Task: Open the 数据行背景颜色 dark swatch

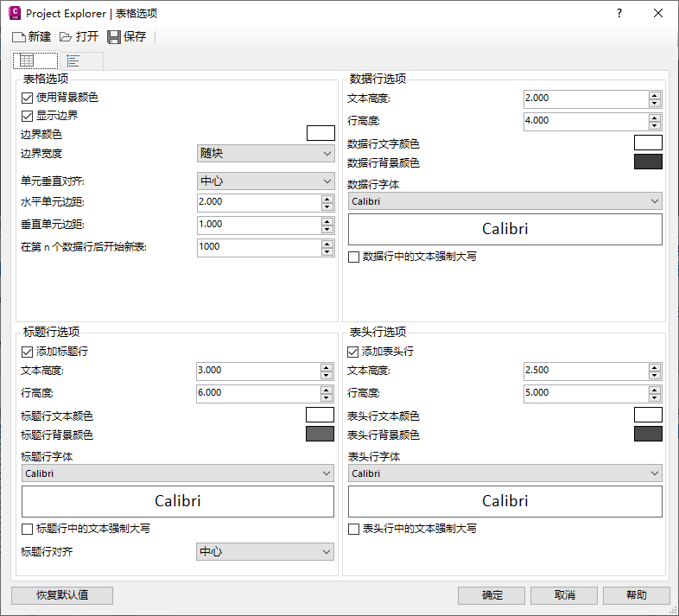Action: tap(648, 162)
